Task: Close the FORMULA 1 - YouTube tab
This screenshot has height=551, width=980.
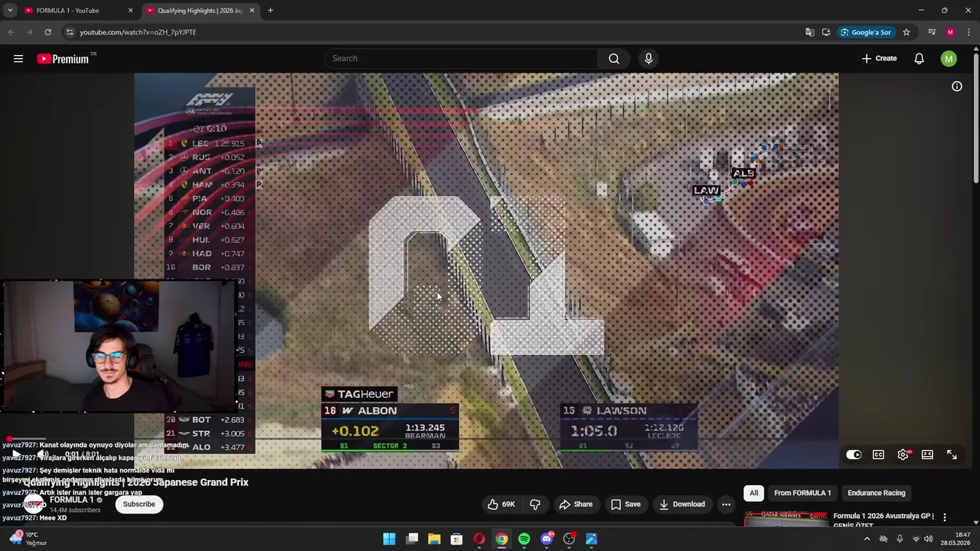Action: click(130, 11)
